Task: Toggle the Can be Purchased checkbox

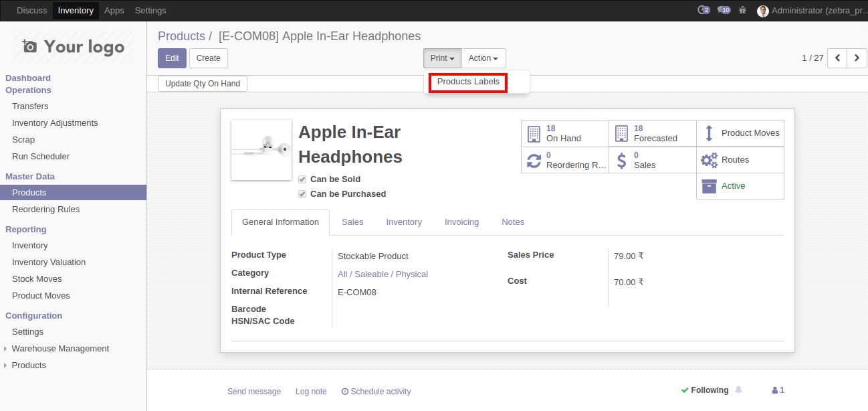Action: (x=302, y=194)
